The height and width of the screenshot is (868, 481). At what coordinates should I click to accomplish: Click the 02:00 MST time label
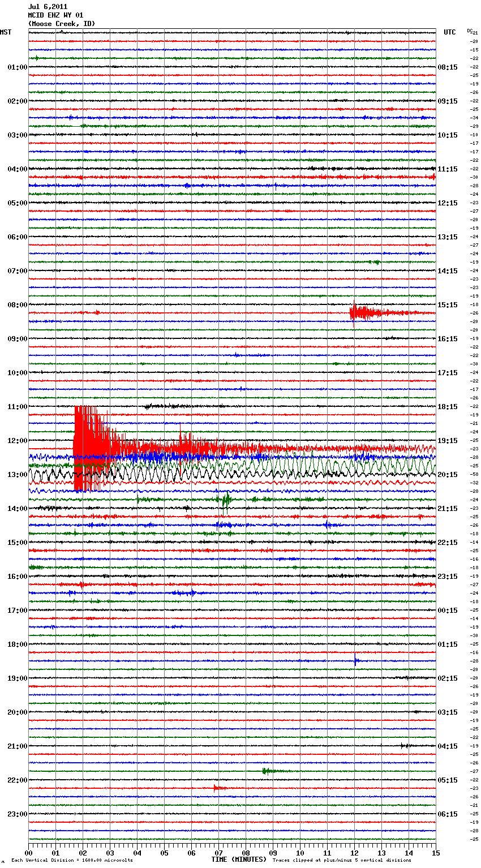point(18,101)
